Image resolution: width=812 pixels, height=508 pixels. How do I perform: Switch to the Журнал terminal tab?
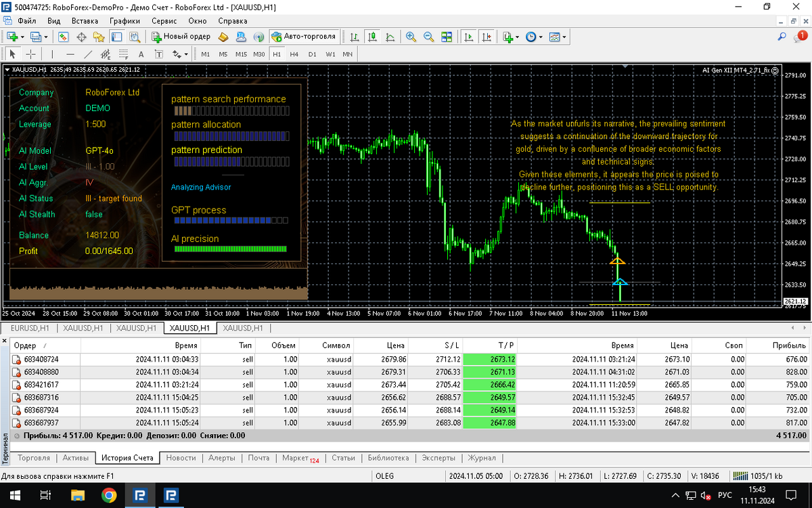[482, 458]
